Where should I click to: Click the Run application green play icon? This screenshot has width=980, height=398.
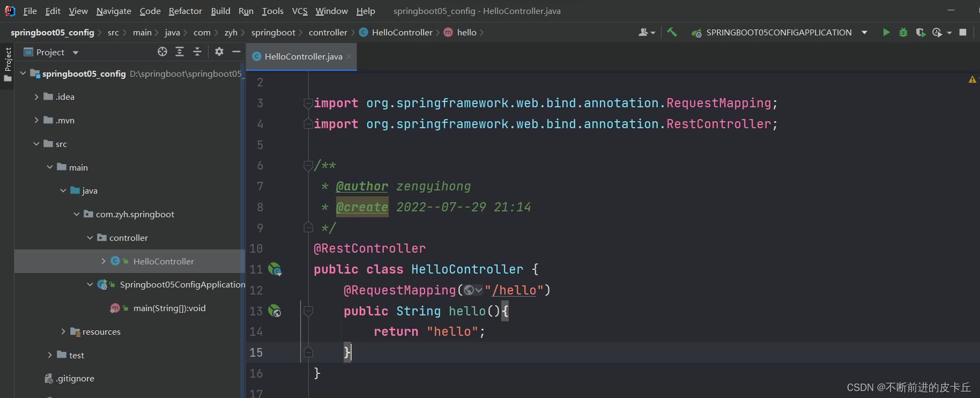(886, 33)
